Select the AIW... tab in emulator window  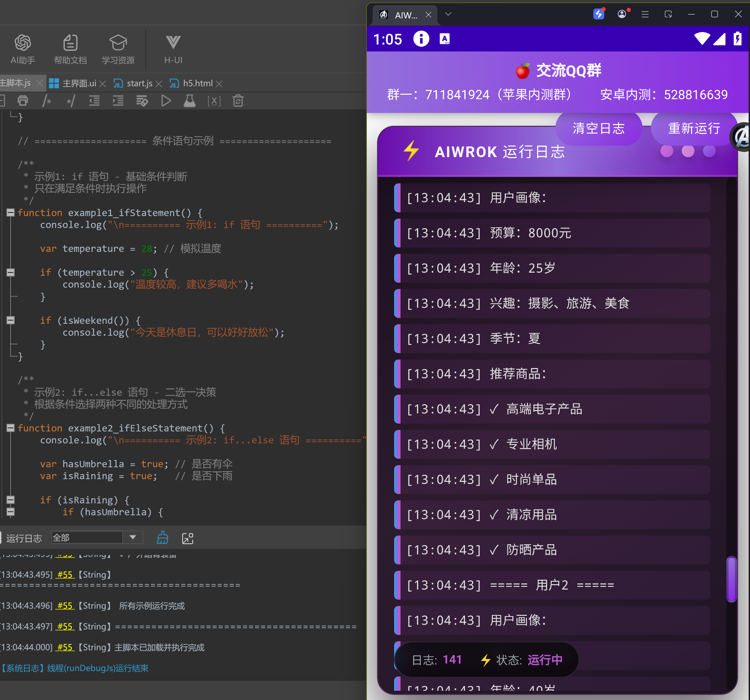tap(405, 15)
